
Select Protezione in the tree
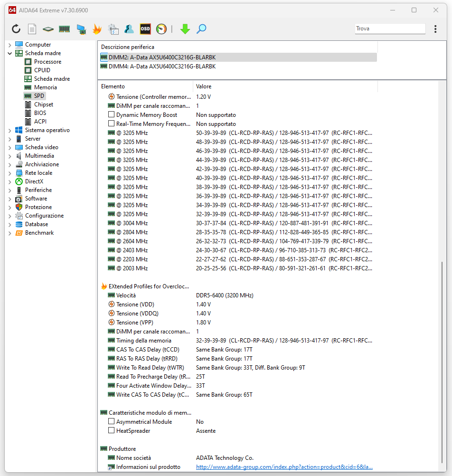pos(38,207)
